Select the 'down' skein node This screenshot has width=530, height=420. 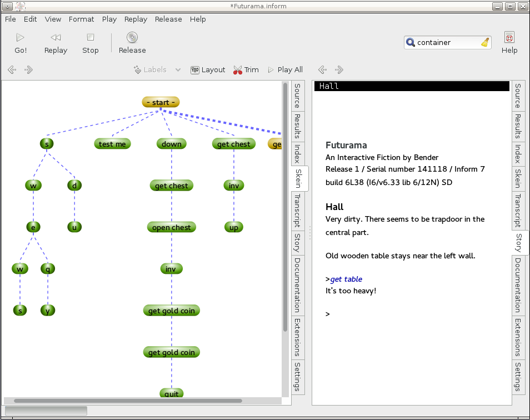pos(171,144)
